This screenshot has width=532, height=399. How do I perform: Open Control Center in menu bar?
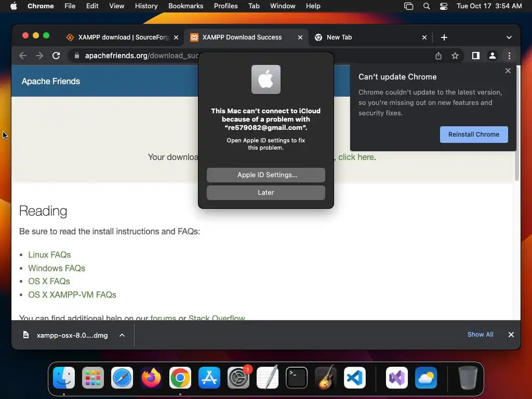[444, 6]
